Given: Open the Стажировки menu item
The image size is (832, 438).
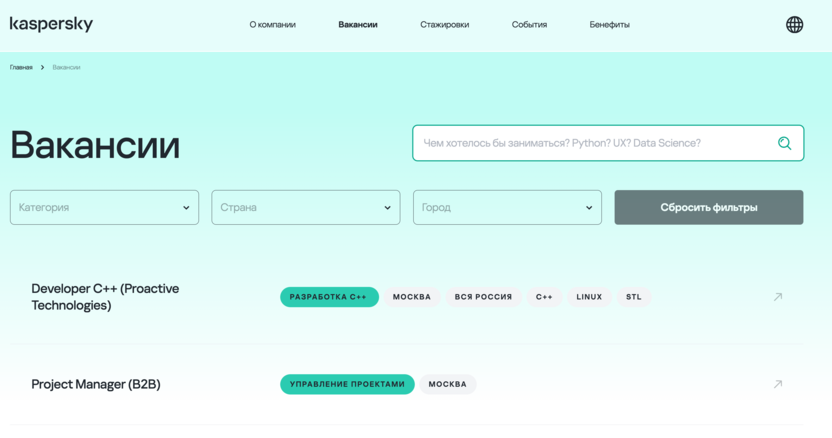Looking at the screenshot, I should 445,24.
